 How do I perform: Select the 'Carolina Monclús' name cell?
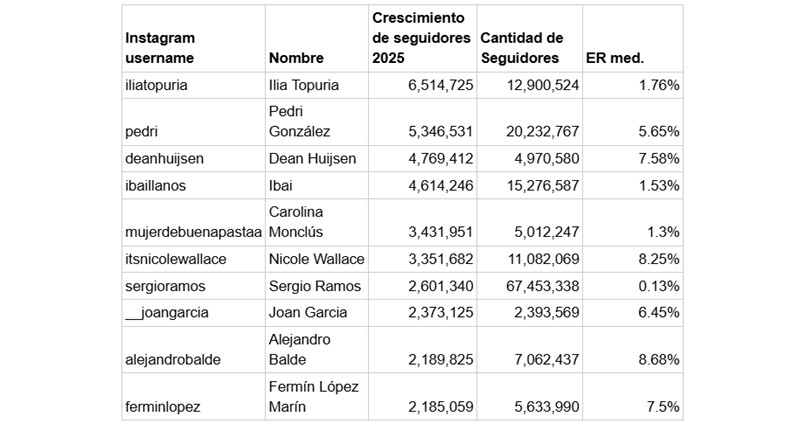point(305,222)
